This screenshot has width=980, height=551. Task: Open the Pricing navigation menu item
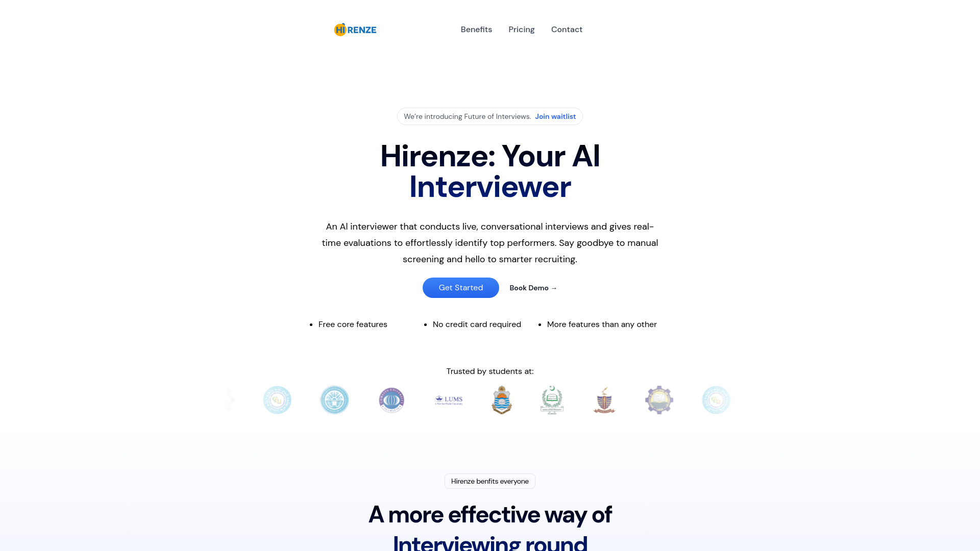[x=522, y=29]
